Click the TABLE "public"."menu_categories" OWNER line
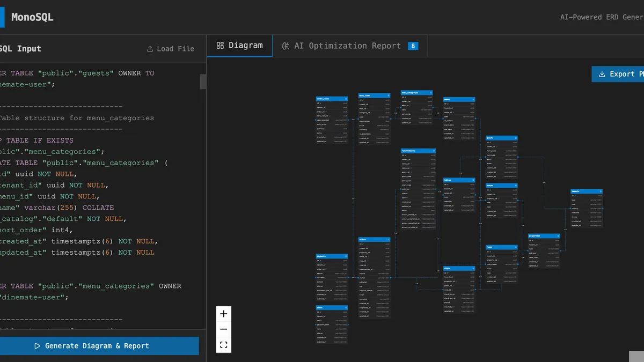Screen dimensions: 644x362 click(91, 286)
